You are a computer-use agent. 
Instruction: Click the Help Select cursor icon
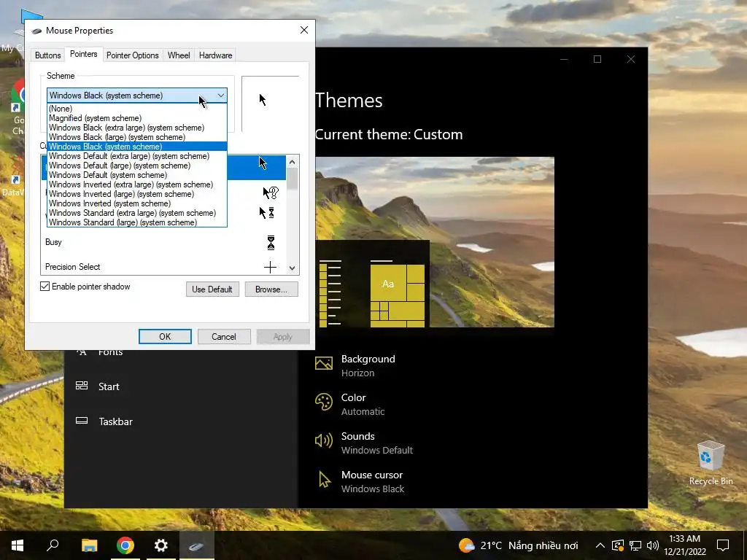coord(271,192)
